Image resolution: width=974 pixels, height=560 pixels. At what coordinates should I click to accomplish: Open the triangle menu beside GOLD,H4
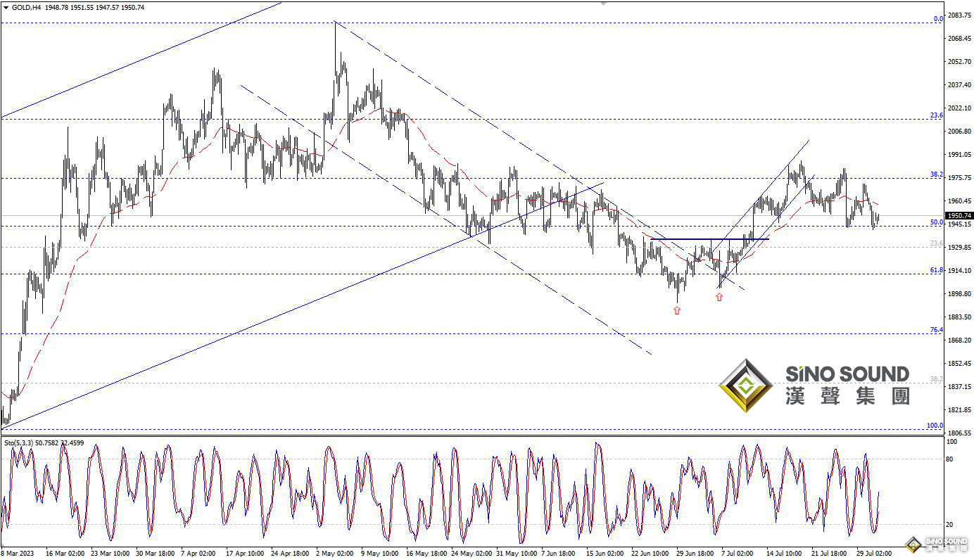pyautogui.click(x=6, y=7)
